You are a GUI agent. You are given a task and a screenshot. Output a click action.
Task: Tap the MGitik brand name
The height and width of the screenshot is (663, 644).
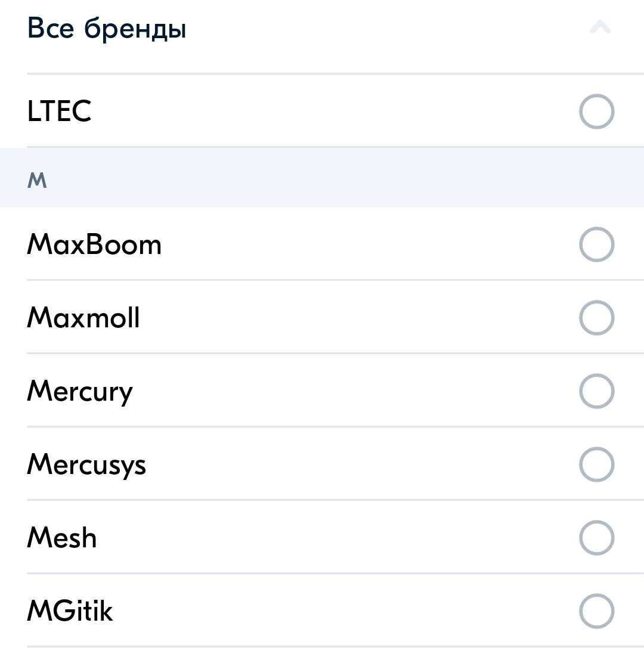[70, 611]
